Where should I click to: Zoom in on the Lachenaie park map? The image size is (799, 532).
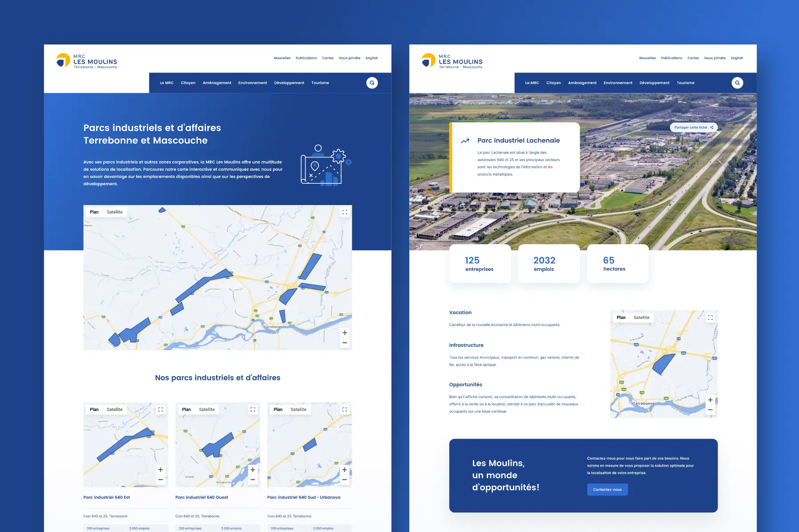(710, 400)
